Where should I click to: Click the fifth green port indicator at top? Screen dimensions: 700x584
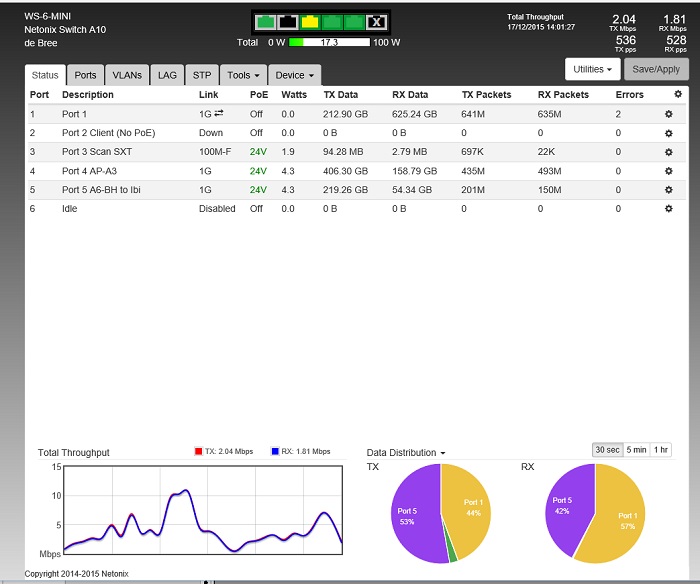tap(354, 22)
